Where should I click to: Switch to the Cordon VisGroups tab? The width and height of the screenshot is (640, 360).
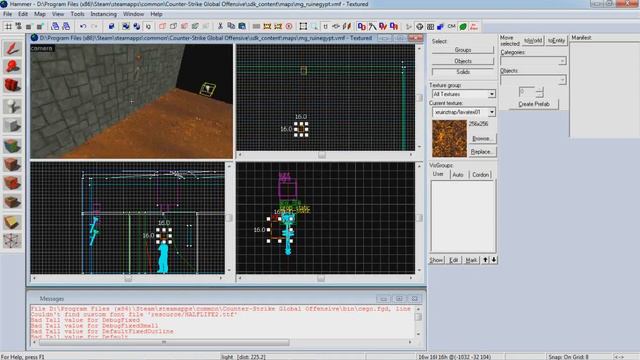click(x=480, y=175)
